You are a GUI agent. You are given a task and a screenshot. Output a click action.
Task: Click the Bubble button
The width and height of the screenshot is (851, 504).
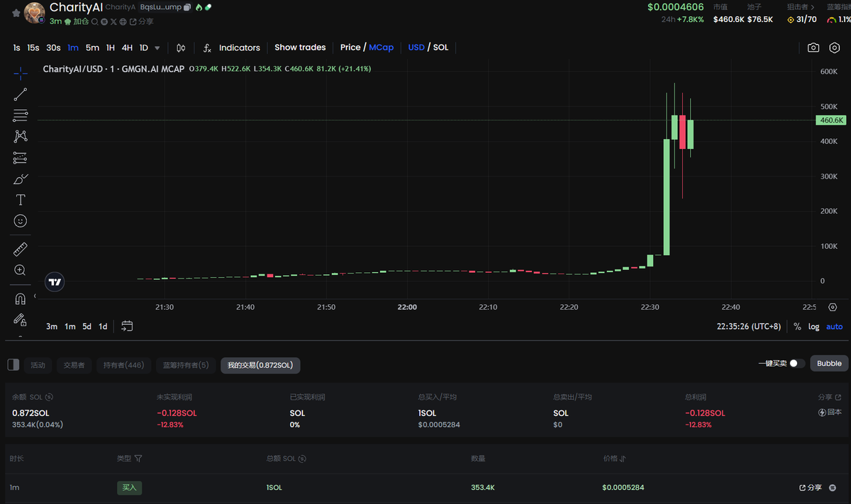(829, 364)
